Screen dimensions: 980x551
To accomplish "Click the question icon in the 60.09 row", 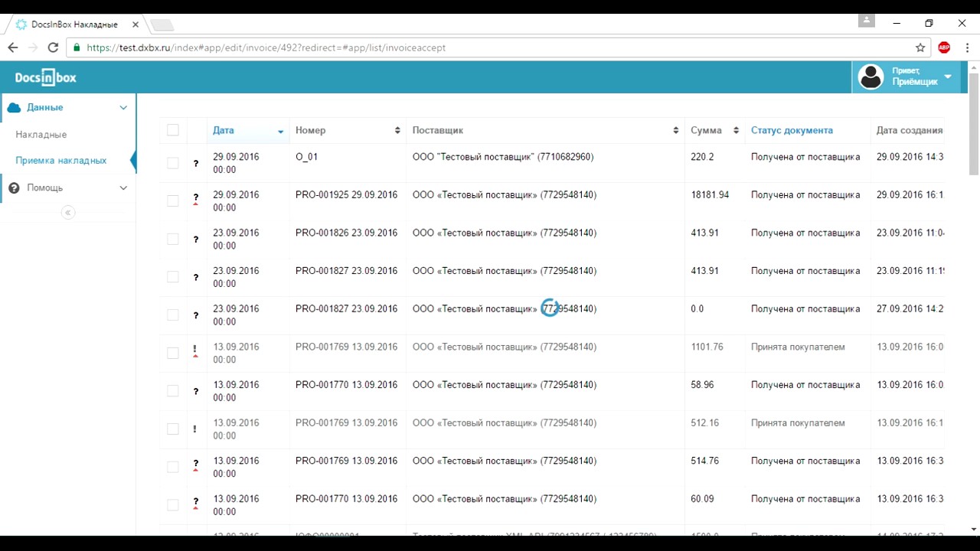I will (x=196, y=504).
